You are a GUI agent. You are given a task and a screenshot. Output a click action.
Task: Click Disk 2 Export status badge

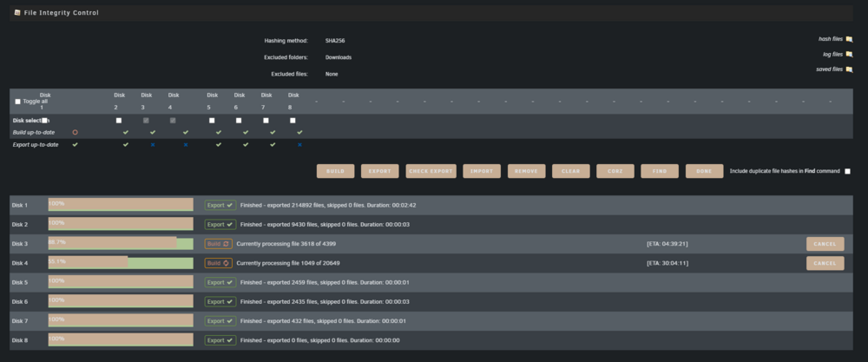point(220,225)
